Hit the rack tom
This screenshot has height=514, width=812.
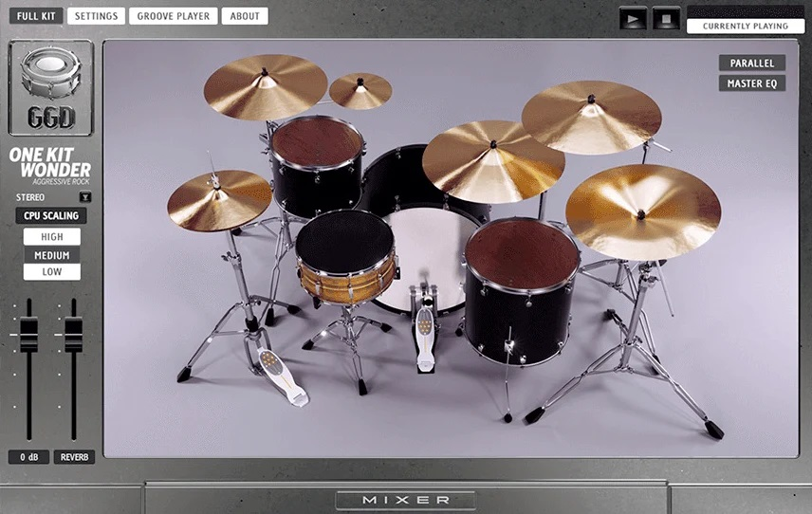pos(317,144)
